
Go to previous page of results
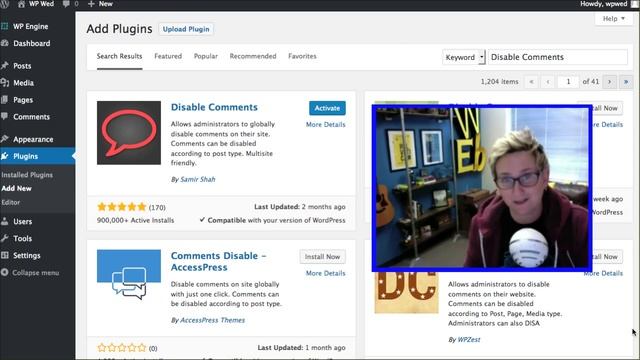pos(548,82)
